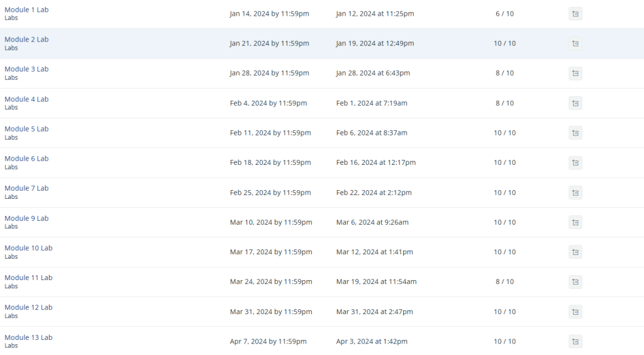Open score details icon for Module 1 Lab
Screen dimensions: 644x355
coord(575,14)
